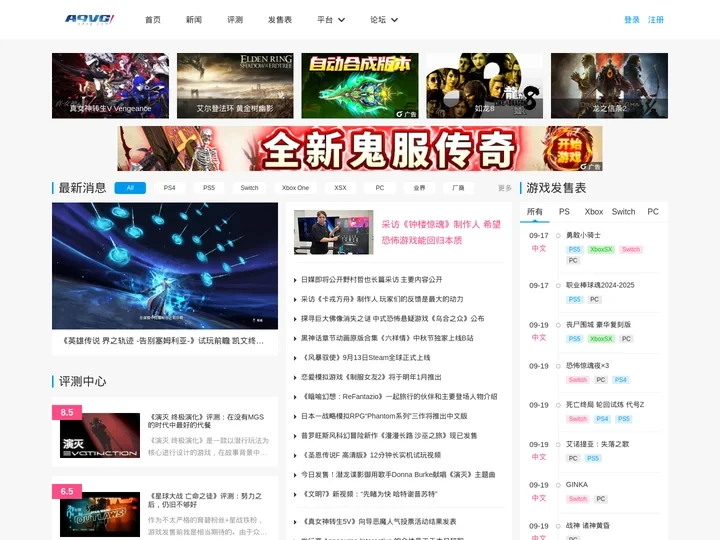720x540 pixels.
Task: Open the Star Wars Outlaws review thumbnail
Action: click(100, 514)
